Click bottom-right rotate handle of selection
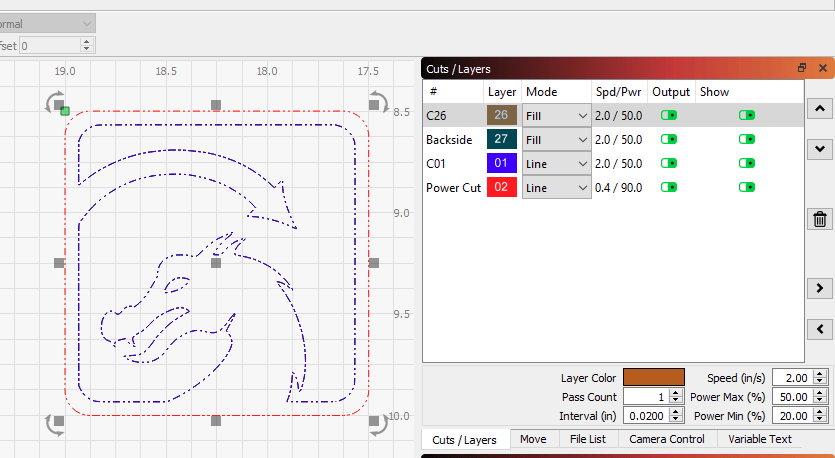This screenshot has width=835, height=458. tap(378, 424)
